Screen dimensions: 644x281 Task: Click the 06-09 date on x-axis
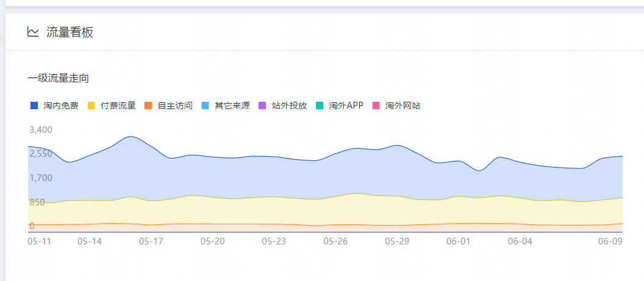click(610, 241)
